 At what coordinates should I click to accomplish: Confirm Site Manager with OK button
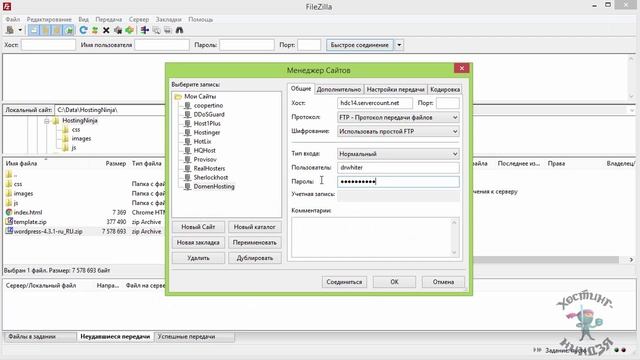394,282
